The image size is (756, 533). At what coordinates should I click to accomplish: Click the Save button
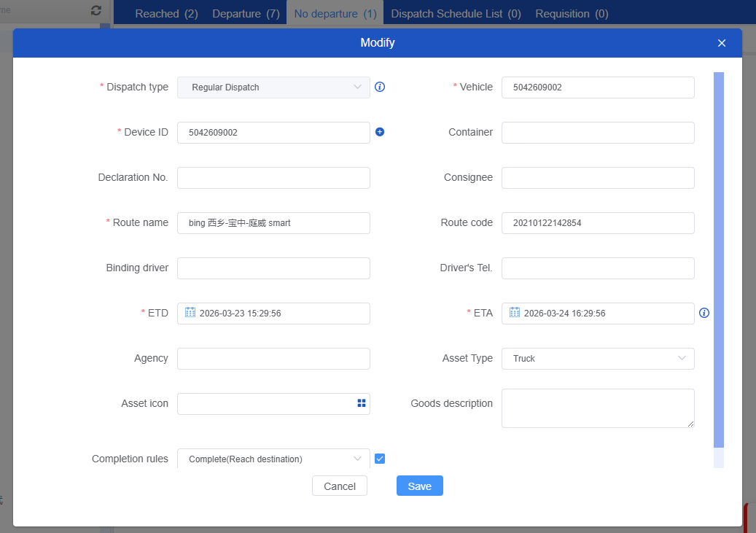(419, 486)
